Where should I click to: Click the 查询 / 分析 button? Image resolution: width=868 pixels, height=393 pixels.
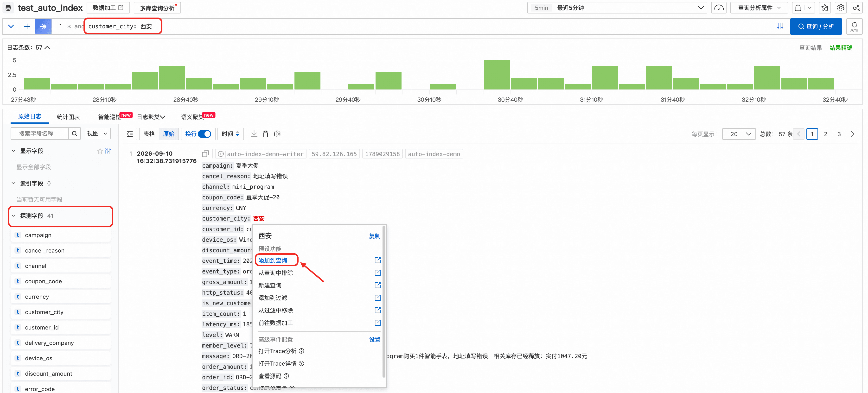pyautogui.click(x=816, y=26)
